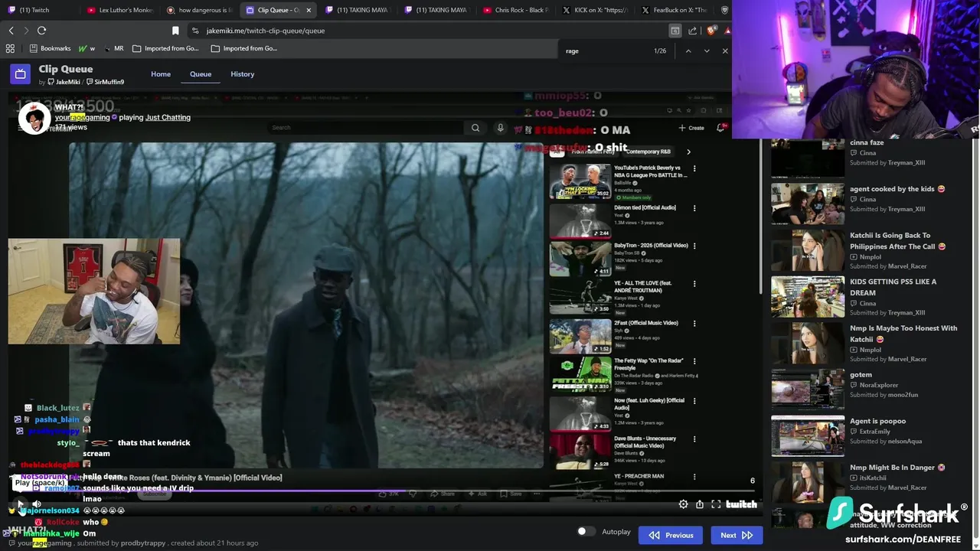980x551 pixels.
Task: Click the streamer avatar on clip header
Action: (34, 118)
